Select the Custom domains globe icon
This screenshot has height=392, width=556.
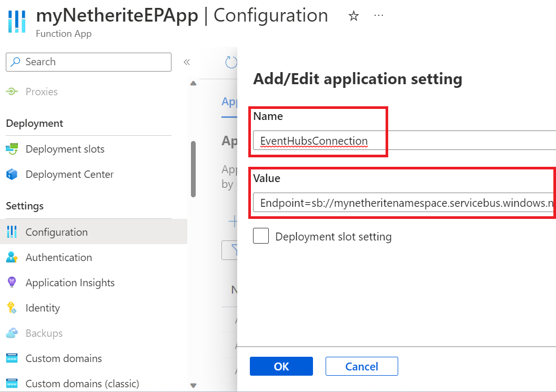click(x=12, y=358)
